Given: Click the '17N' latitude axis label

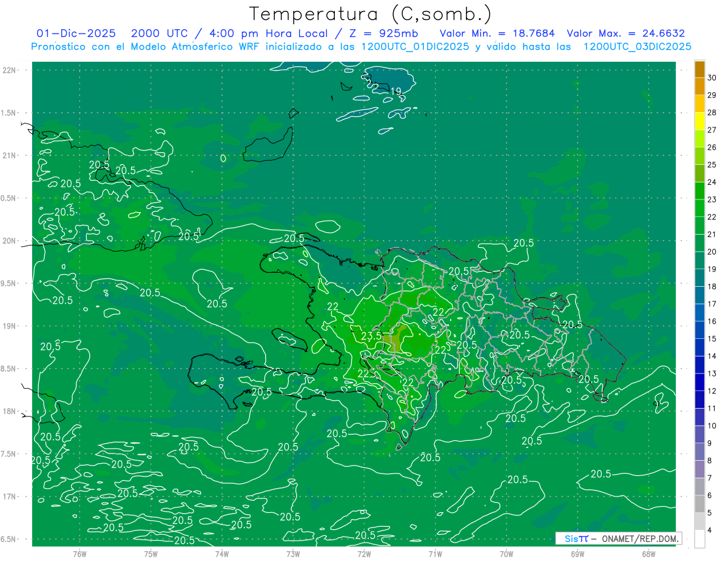Looking at the screenshot, I should click(9, 497).
